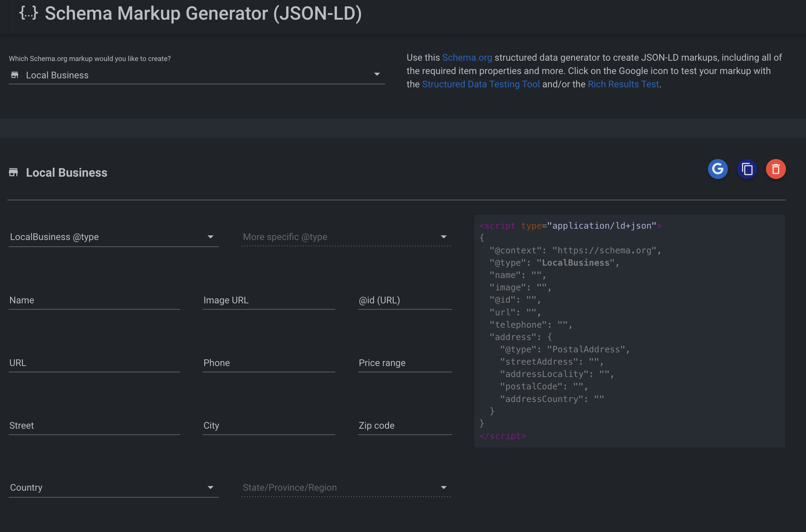Open the More specific @type dropdown
Viewport: 806px width, 532px height.
pyautogui.click(x=346, y=237)
